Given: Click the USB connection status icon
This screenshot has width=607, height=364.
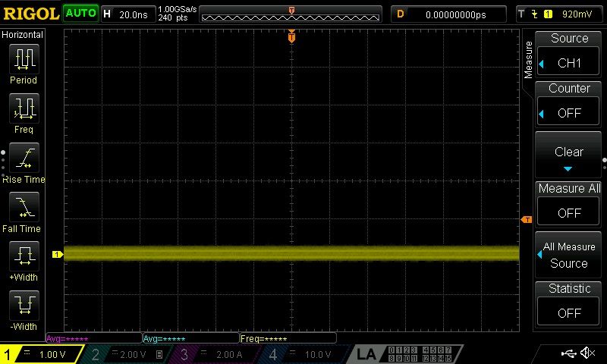Looking at the screenshot, I should pos(568,353).
